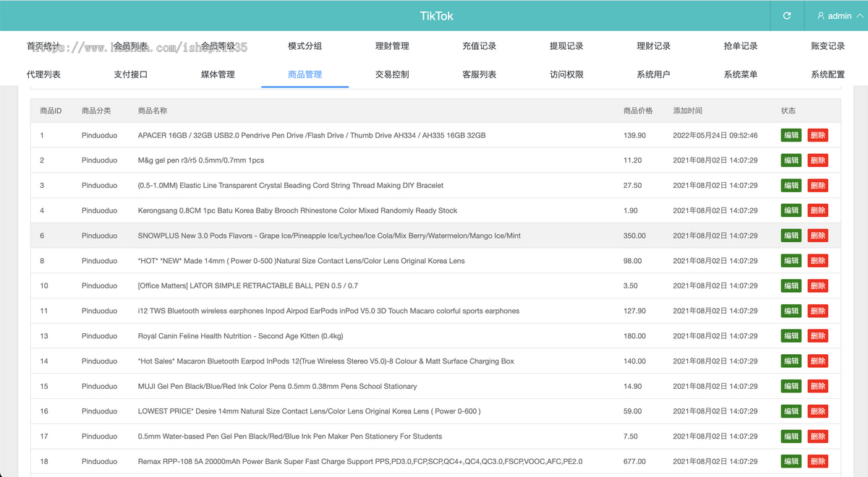
Task: Click the 商品ID column header
Action: click(x=51, y=111)
